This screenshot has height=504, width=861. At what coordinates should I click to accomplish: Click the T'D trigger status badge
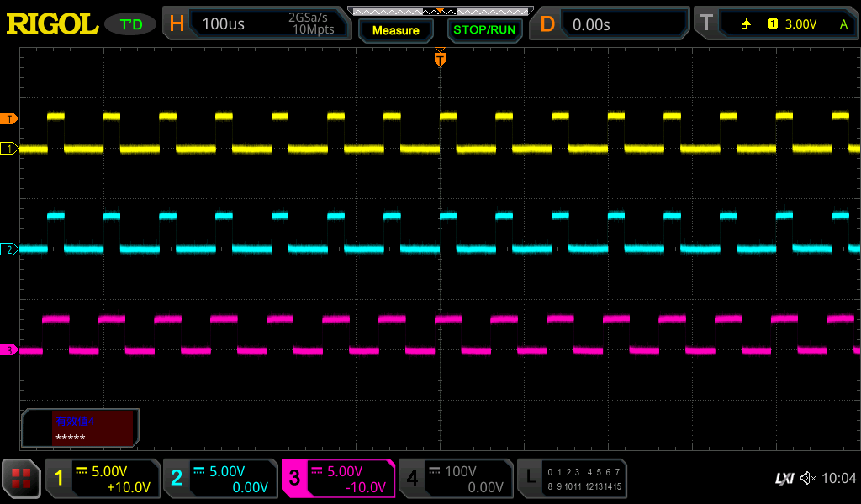click(130, 24)
